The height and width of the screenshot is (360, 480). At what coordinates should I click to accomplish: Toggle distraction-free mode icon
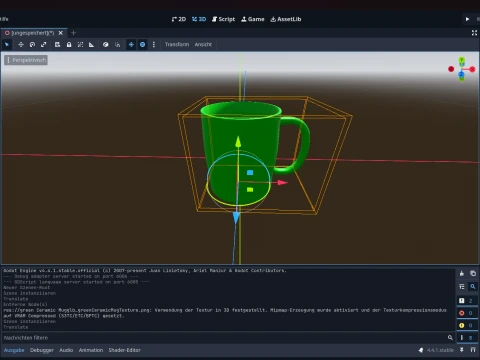tap(474, 33)
